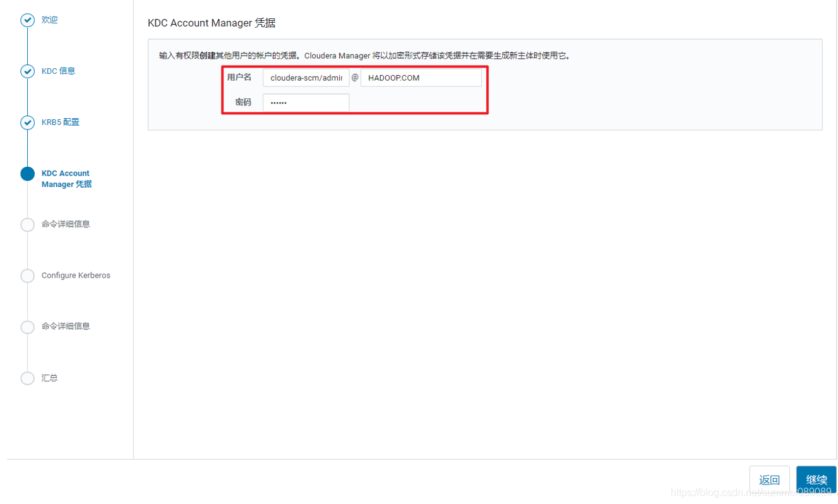This screenshot has width=838, height=504.
Task: Click the completed checkmark icon for 欢迎 step
Action: click(27, 20)
